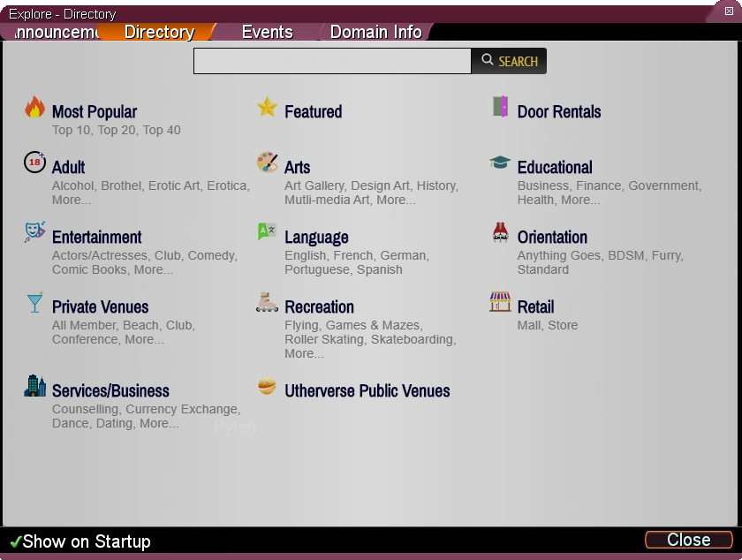The height and width of the screenshot is (560, 742).
Task: Click the Orientation category icon
Action: 500,232
